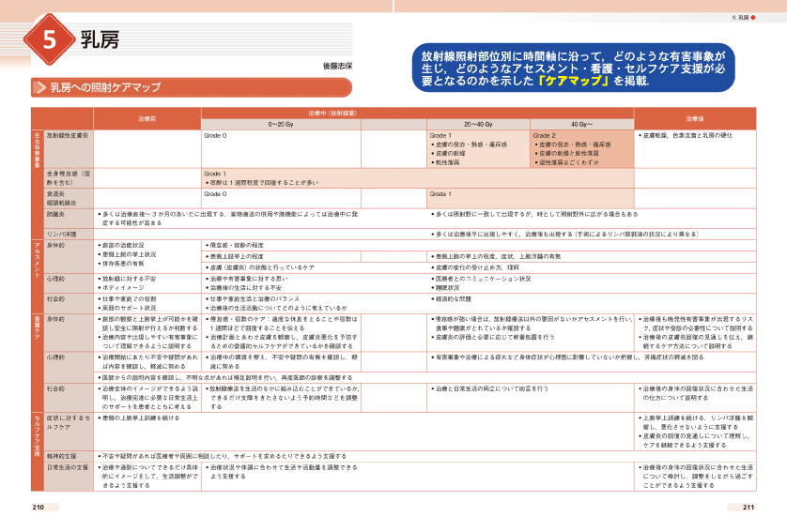Click the row label 'リンパ浮腫'
The width and height of the screenshot is (787, 532).
point(61,235)
